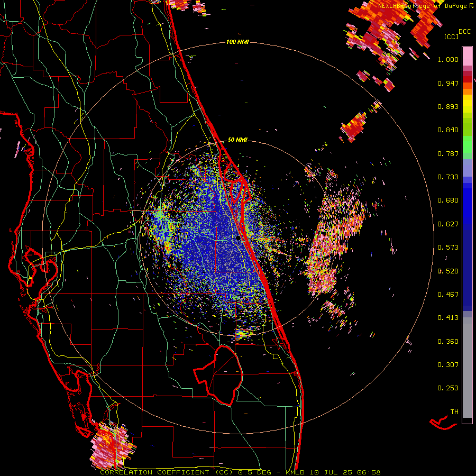Click the [CC] units label above the colorbar

click(x=451, y=36)
